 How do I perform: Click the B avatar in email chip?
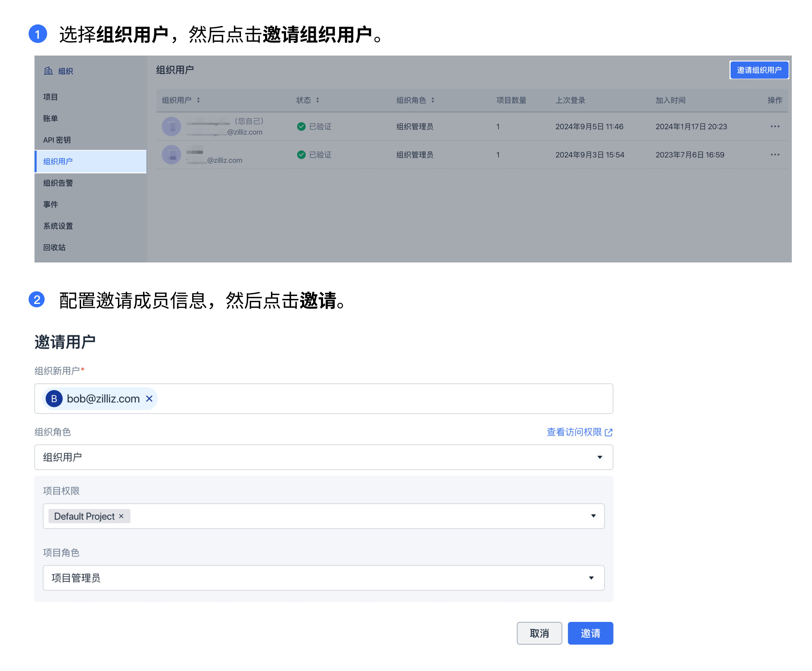pyautogui.click(x=54, y=399)
